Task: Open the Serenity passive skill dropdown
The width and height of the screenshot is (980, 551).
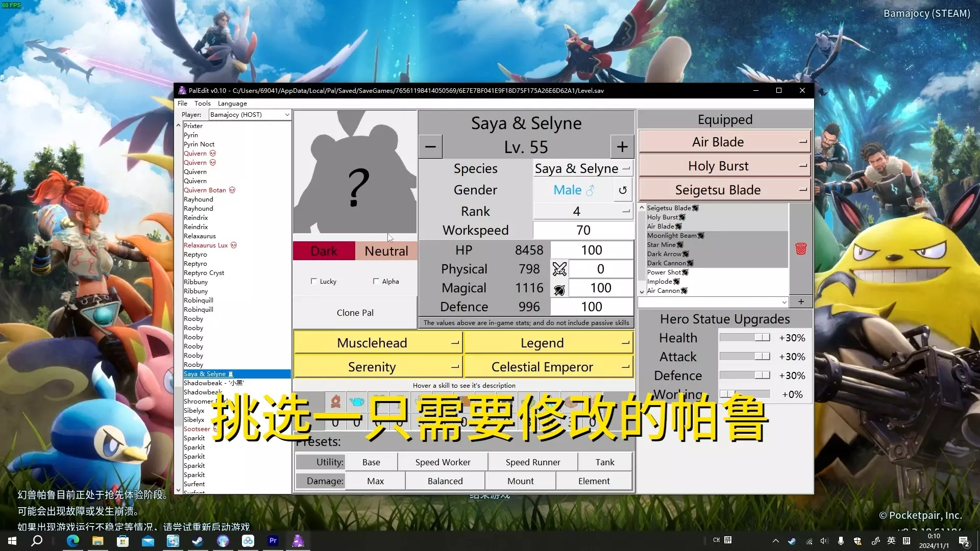Action: tap(378, 367)
